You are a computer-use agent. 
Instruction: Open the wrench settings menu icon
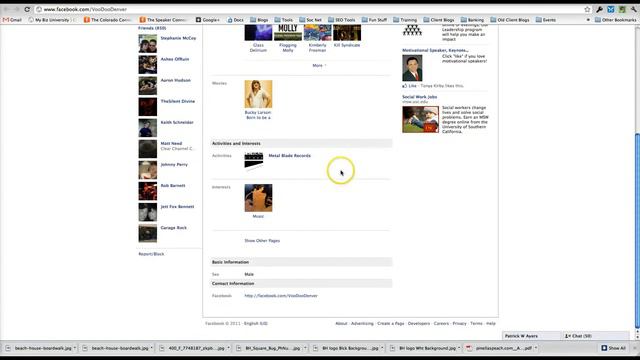[x=633, y=9]
